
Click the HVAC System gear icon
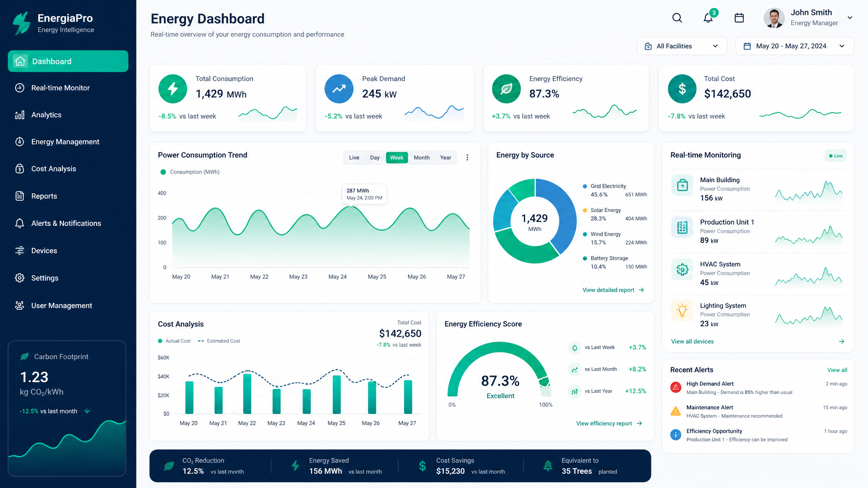[x=682, y=269]
